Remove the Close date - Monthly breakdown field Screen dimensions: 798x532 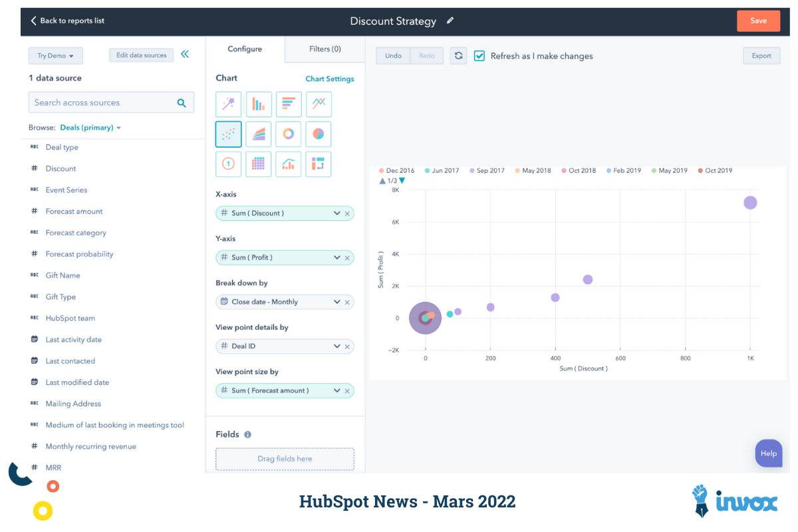(x=347, y=302)
